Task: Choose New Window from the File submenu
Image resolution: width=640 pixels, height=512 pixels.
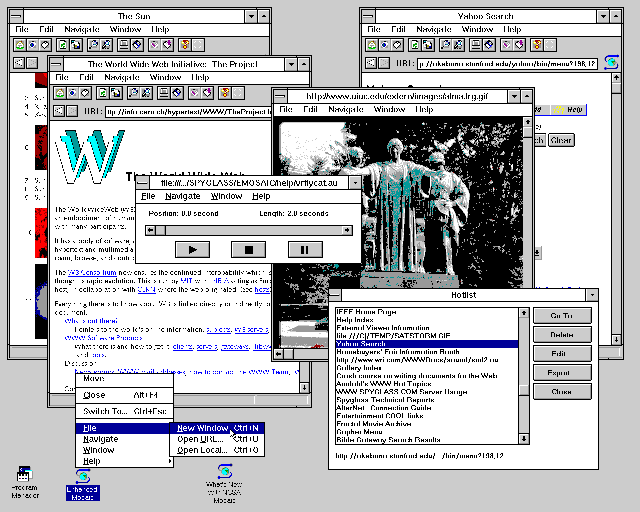Action: (218, 428)
